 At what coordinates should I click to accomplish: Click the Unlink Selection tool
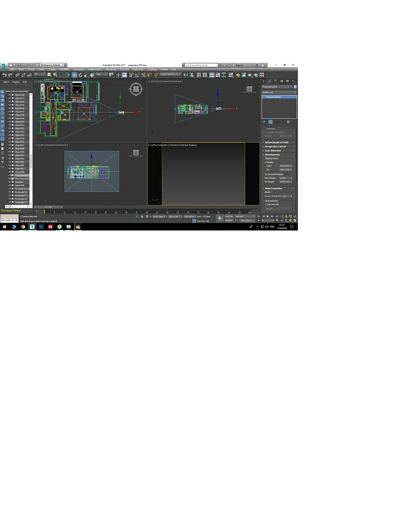[23, 75]
